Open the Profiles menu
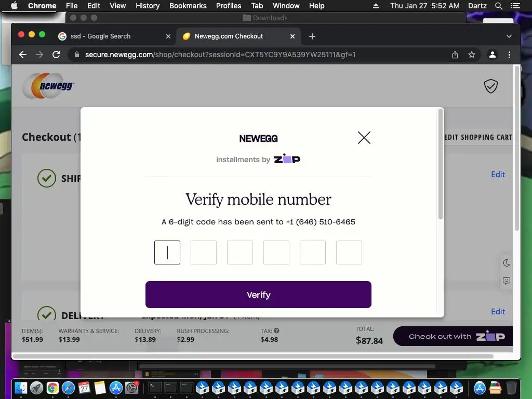 pos(229,6)
